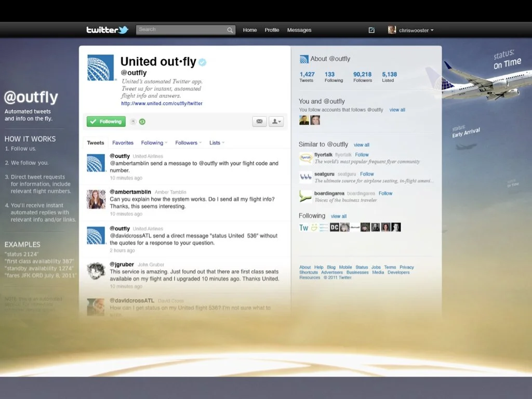Screen dimensions: 532x399
Task: Open the united.com/outfly/twitter link
Action: tap(162, 103)
